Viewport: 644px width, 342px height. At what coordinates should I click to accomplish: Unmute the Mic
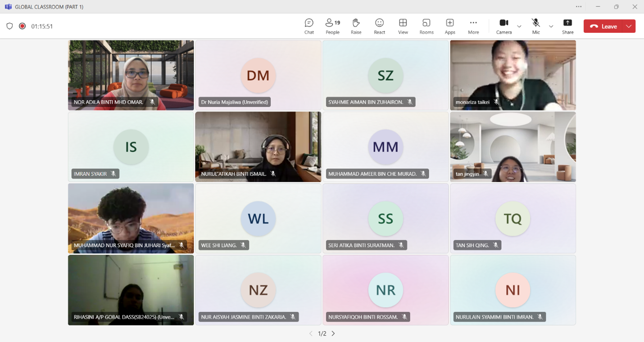click(535, 26)
